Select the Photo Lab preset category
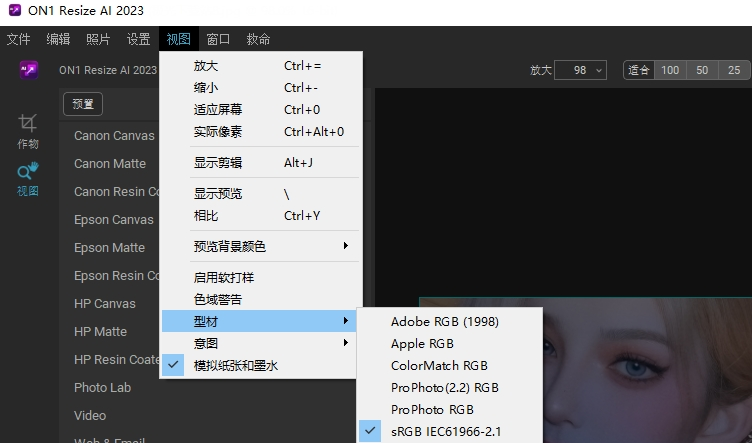This screenshot has width=753, height=443. pyautogui.click(x=102, y=387)
